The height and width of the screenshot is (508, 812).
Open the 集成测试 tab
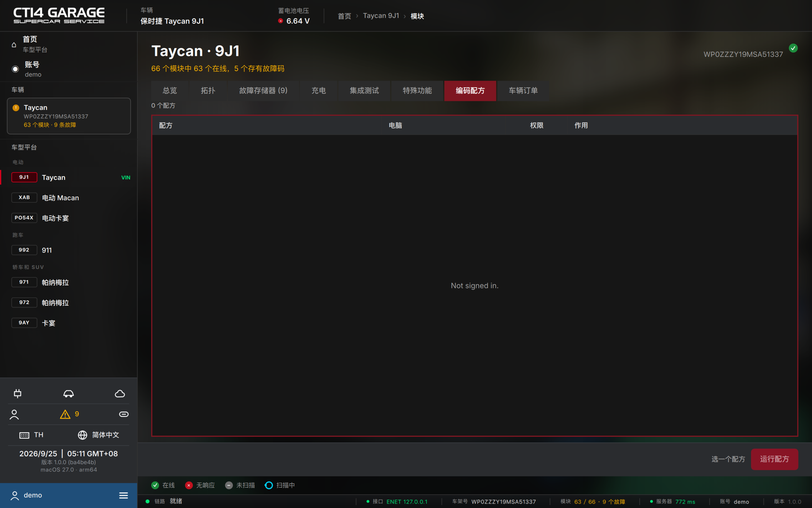coord(364,91)
